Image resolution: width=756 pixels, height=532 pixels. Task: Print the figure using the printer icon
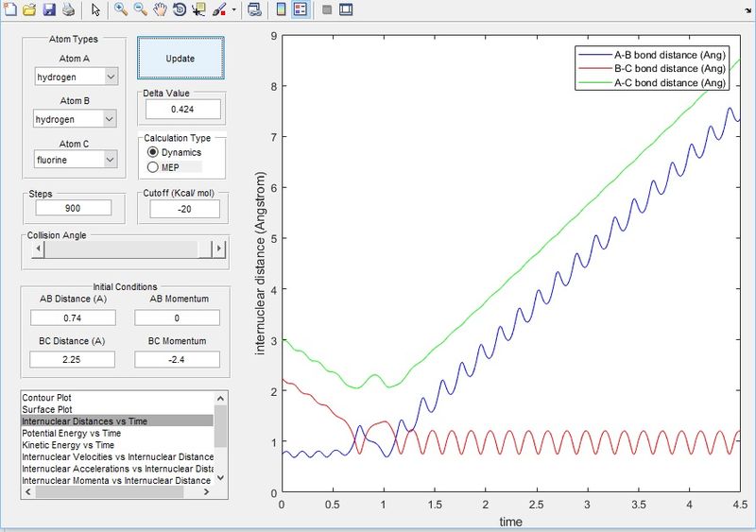pyautogui.click(x=68, y=10)
